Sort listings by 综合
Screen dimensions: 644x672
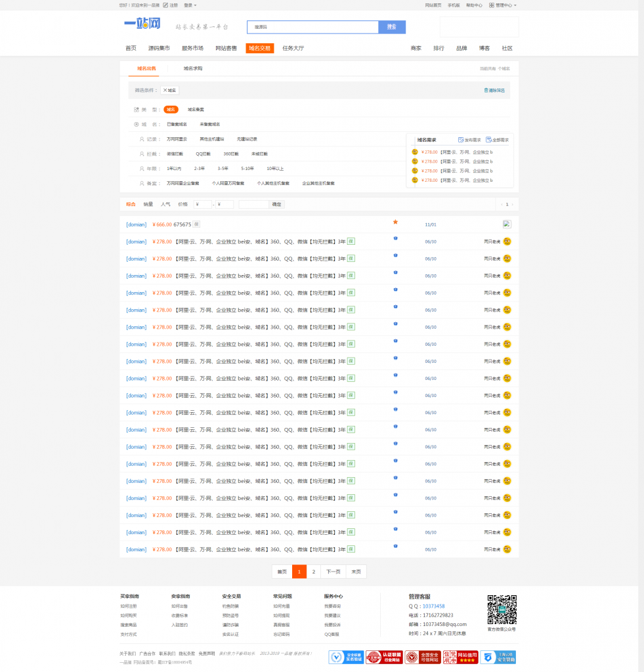[131, 205]
